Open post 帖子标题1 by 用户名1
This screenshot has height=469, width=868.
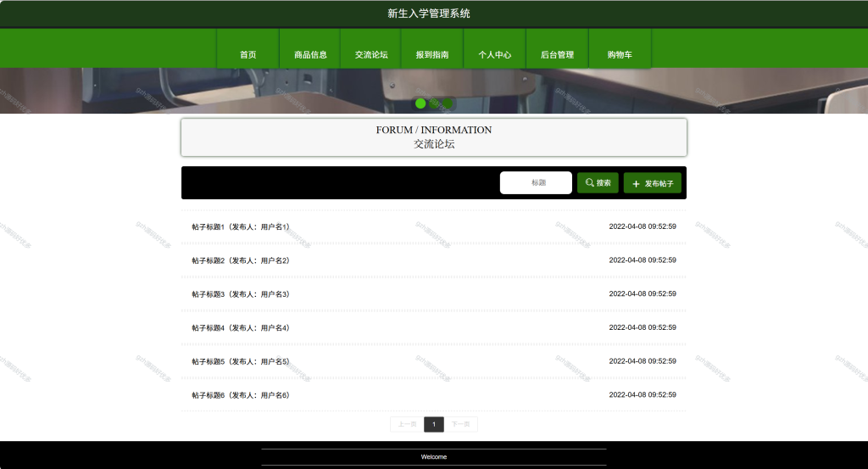pos(434,226)
